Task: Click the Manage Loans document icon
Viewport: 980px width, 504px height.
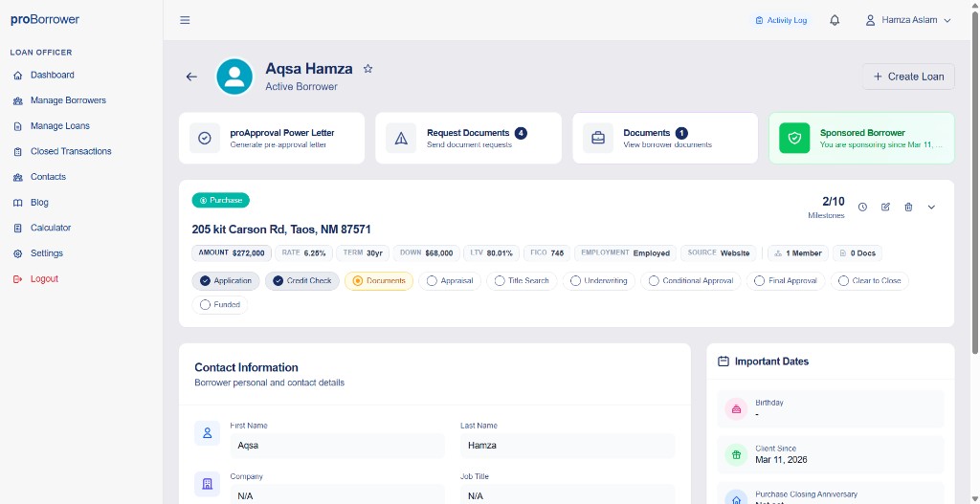Action: (x=17, y=126)
